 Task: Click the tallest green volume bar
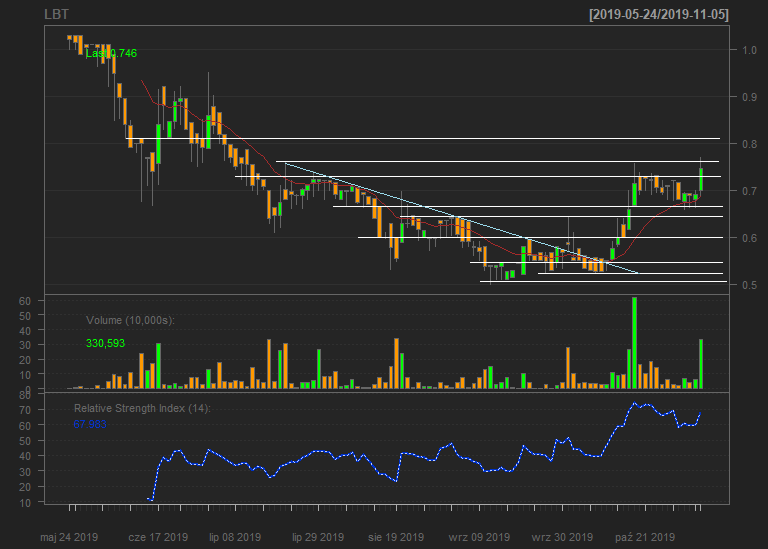[x=635, y=343]
